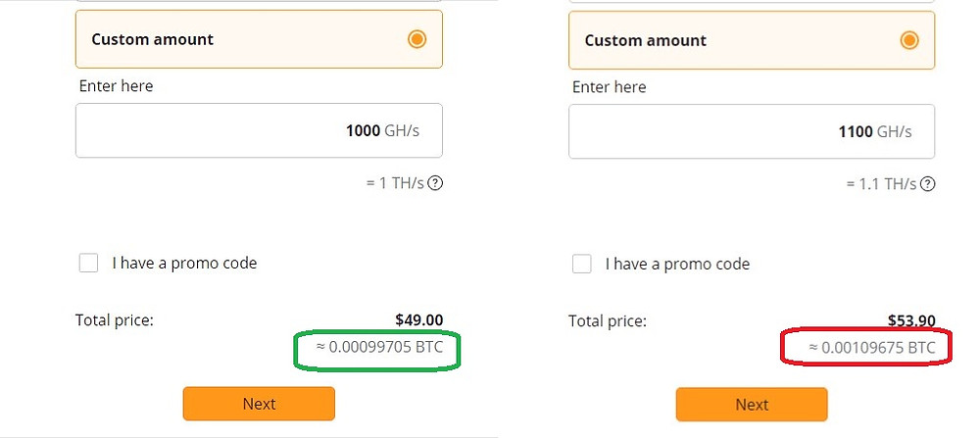Tick the promo code checkbox in left panel
This screenshot has height=438, width=980.
(89, 263)
